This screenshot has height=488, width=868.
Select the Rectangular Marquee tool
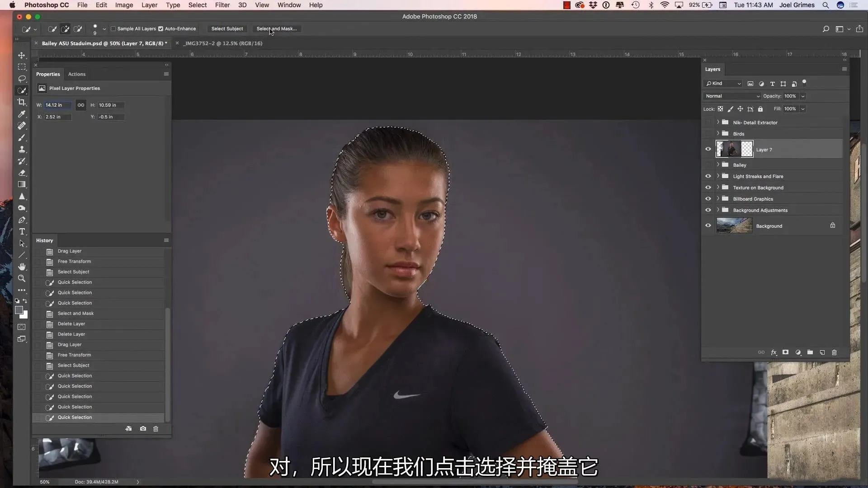click(22, 67)
